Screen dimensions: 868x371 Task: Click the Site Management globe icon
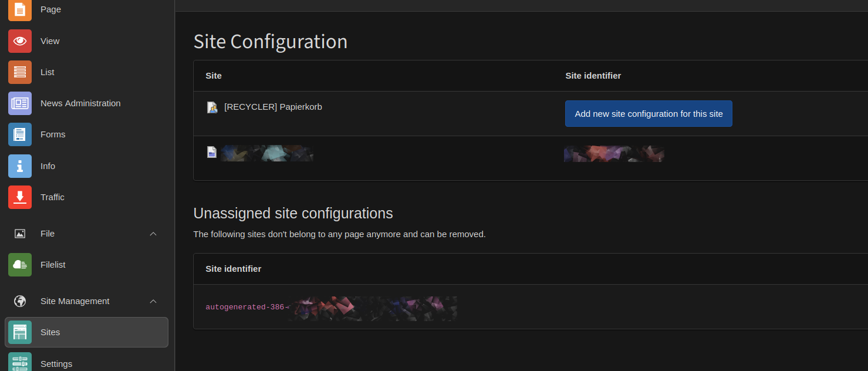point(20,301)
